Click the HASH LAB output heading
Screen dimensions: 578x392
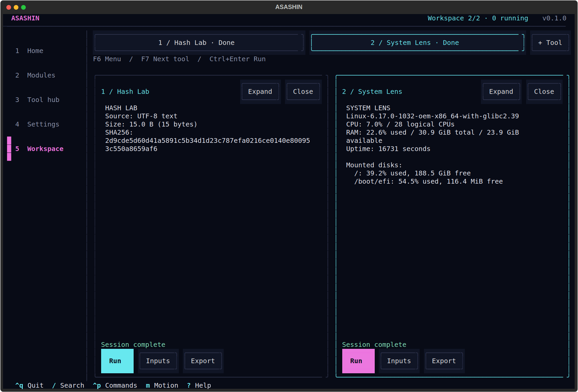[121, 108]
